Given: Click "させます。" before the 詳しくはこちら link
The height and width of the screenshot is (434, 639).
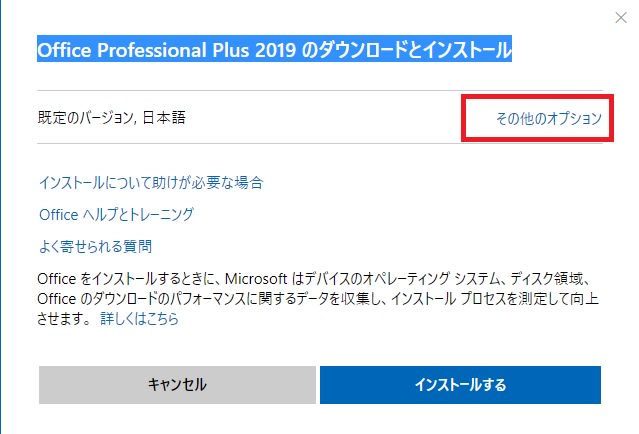Looking at the screenshot, I should pos(65,318).
